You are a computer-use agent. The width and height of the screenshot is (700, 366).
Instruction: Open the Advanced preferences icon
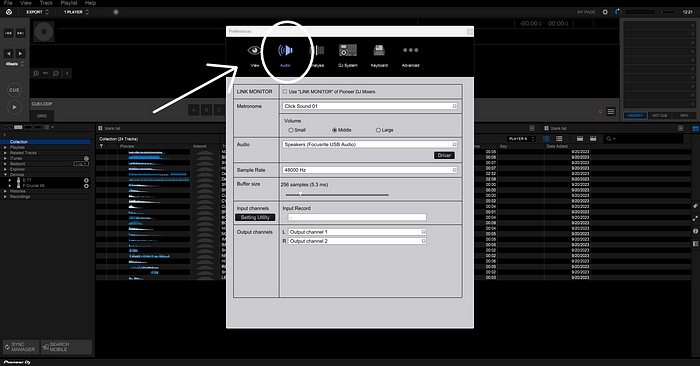pyautogui.click(x=410, y=50)
